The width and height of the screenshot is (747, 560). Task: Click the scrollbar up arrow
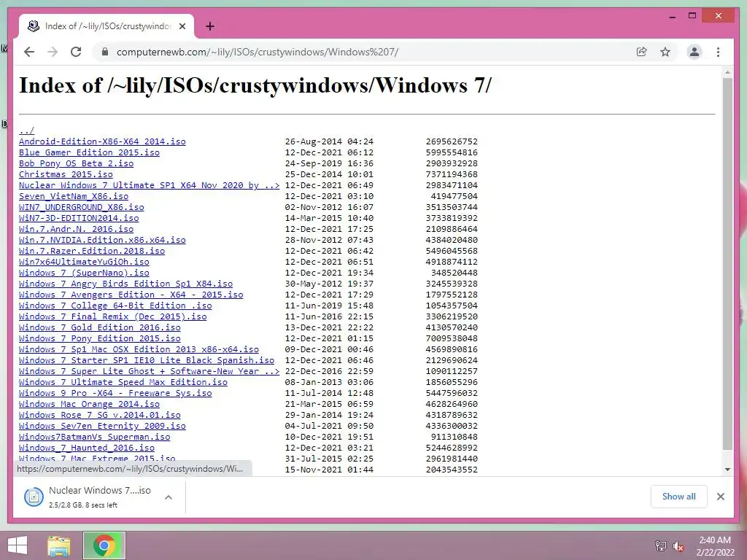tap(727, 73)
